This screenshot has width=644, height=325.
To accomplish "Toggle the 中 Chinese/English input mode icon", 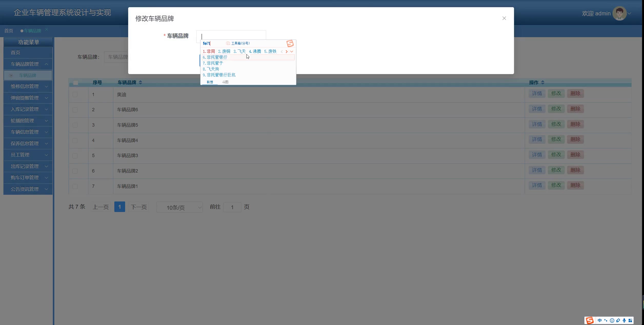I will 599,320.
